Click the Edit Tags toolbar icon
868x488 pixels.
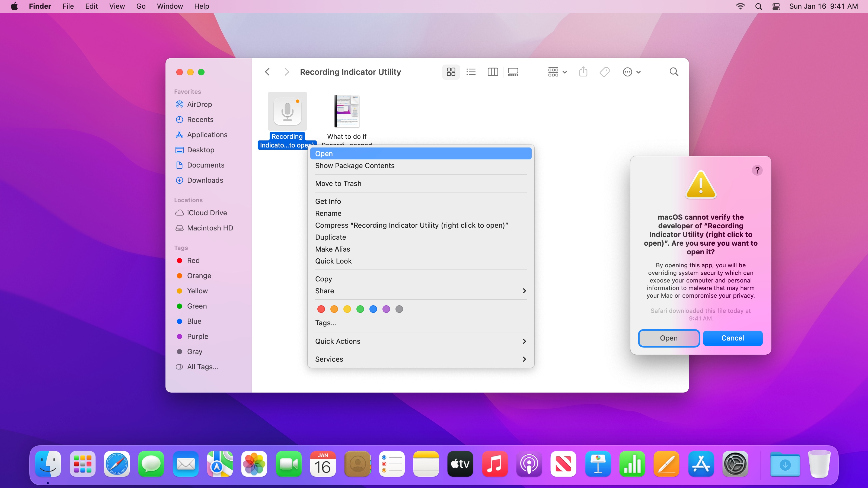point(605,72)
